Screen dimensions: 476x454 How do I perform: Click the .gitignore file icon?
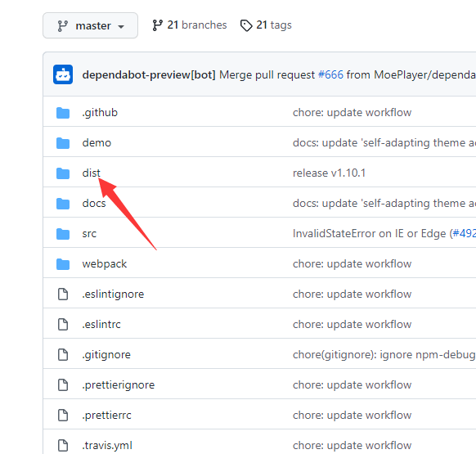[x=63, y=354]
